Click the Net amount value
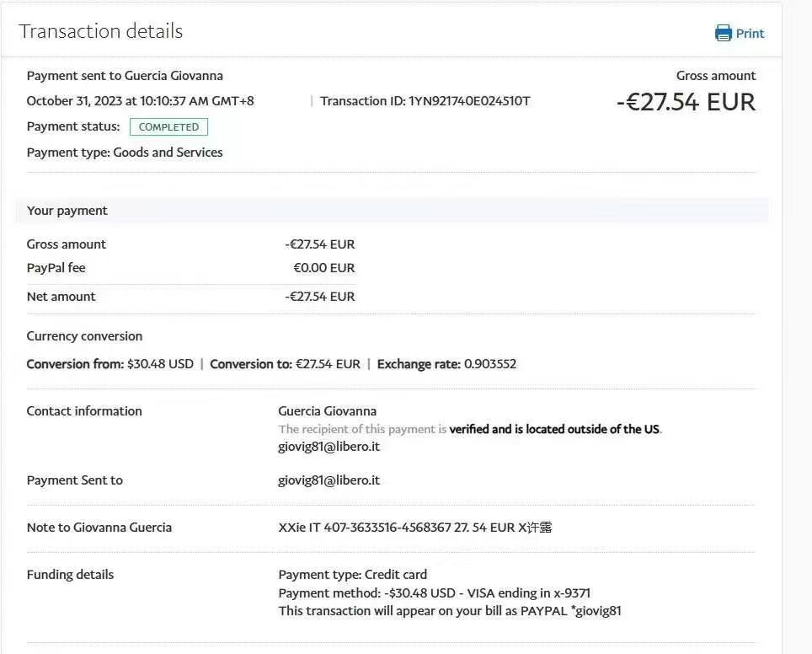The image size is (812, 654). click(320, 297)
